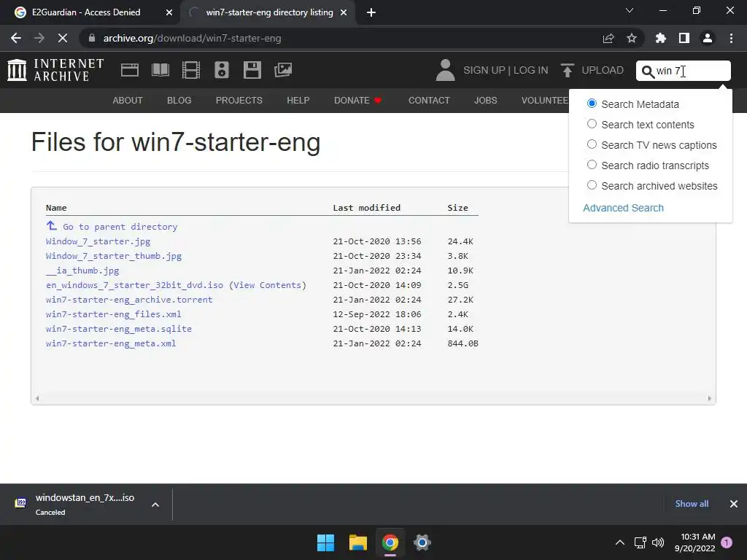Click View Contents of the iso
The width and height of the screenshot is (747, 560).
pos(268,285)
